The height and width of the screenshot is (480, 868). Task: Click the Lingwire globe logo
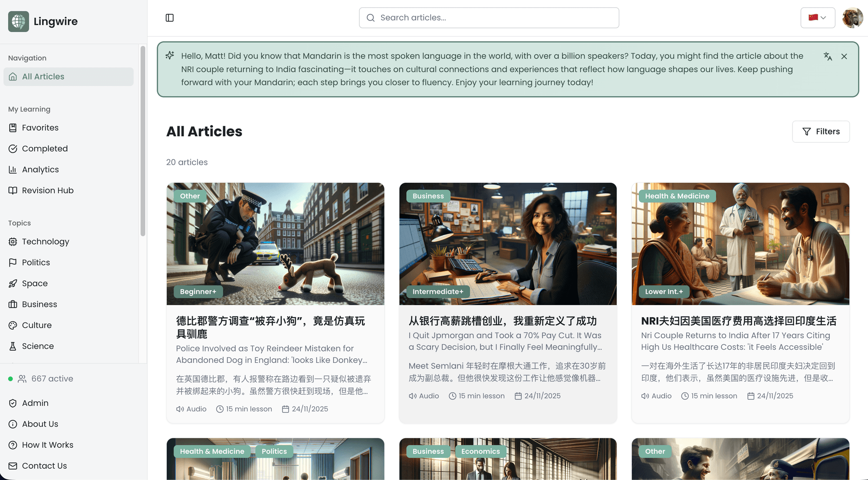pos(17,21)
